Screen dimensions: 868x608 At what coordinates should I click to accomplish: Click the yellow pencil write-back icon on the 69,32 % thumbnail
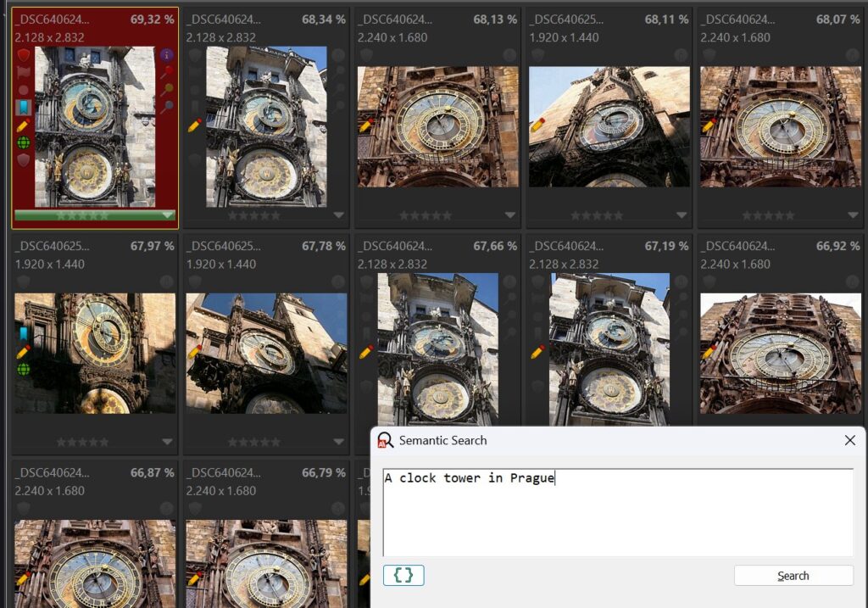click(x=23, y=126)
